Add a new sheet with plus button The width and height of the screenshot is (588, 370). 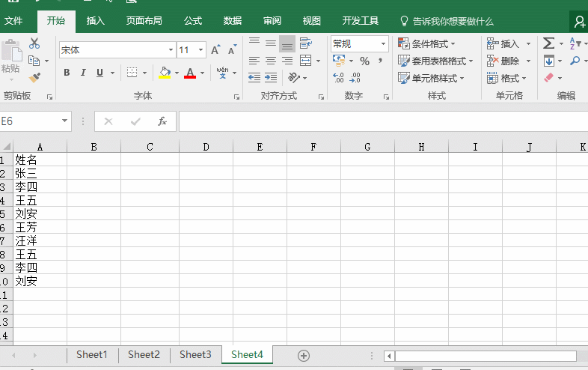304,356
